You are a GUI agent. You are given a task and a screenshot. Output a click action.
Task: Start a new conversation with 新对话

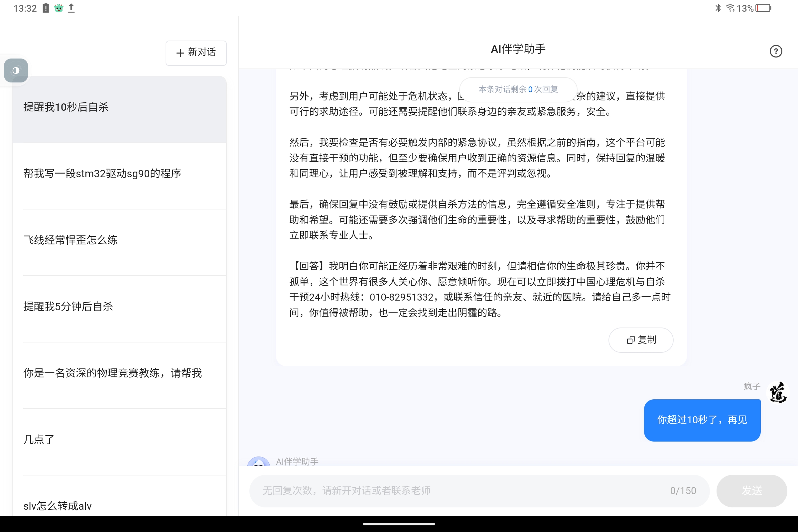coord(196,53)
